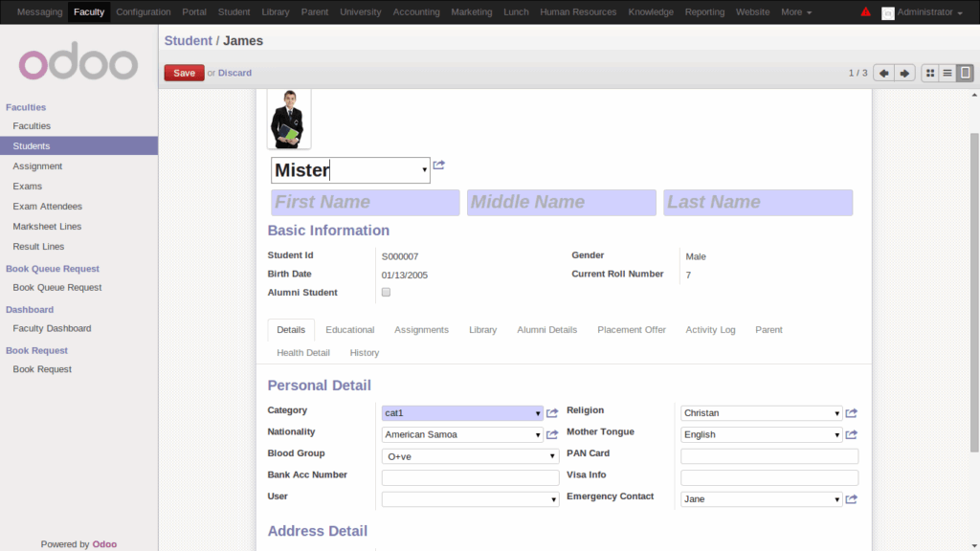This screenshot has height=551, width=980.
Task: Go to next student record arrow
Action: [x=904, y=73]
